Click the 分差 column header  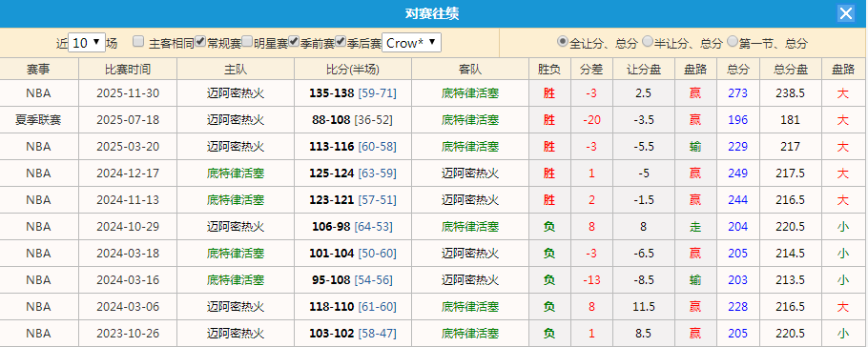[x=591, y=70]
